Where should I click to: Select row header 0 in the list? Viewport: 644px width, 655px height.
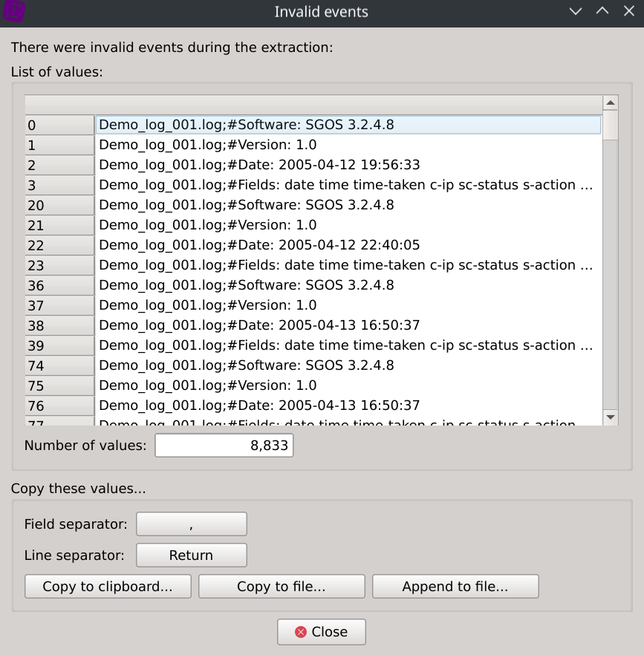click(59, 125)
